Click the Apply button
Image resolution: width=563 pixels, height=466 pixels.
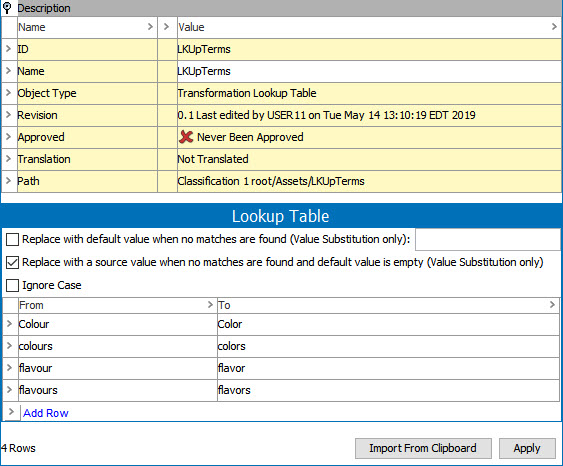(x=527, y=448)
